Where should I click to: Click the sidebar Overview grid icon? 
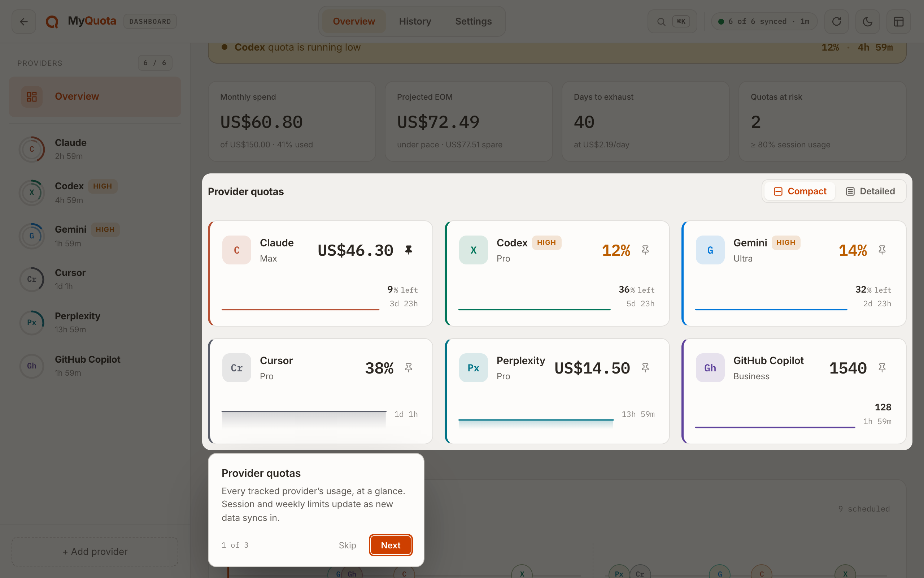click(32, 96)
